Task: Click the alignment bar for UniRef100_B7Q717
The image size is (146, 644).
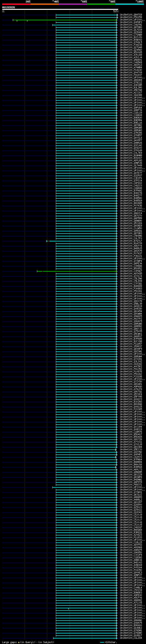Action: pos(82,241)
